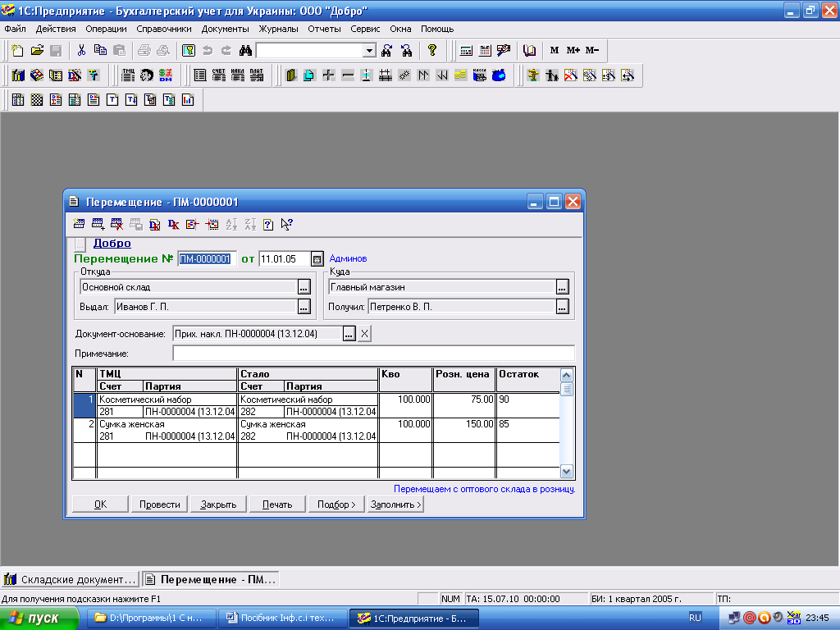Image resolution: width=840 pixels, height=630 pixels.
Task: Click the Open folder toolbar icon
Action: 37,50
